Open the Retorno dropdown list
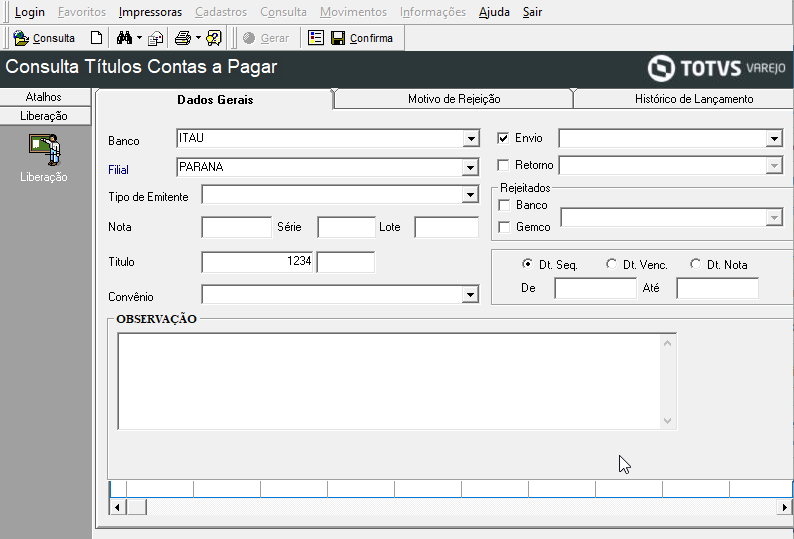This screenshot has height=539, width=794. pos(774,165)
